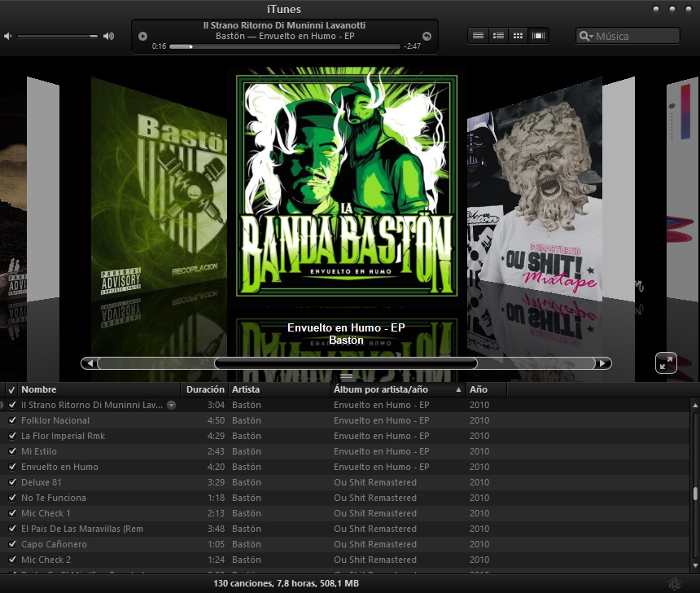Select the song Mi Estilo
Viewport: 700px width, 593px height.
(x=39, y=451)
